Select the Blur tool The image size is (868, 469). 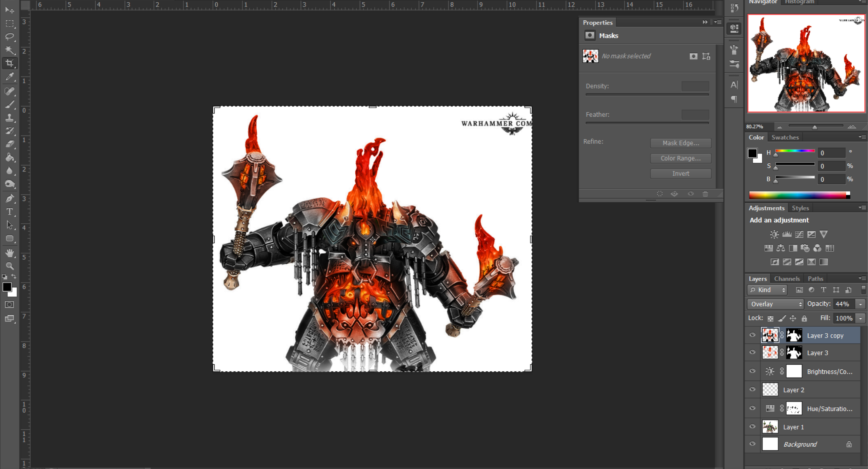click(9, 170)
